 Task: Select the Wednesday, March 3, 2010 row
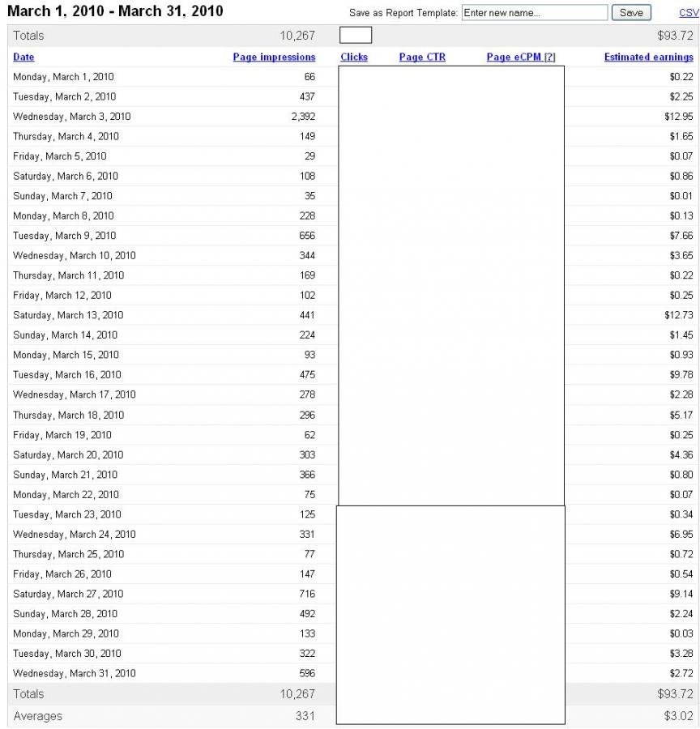coord(353,116)
